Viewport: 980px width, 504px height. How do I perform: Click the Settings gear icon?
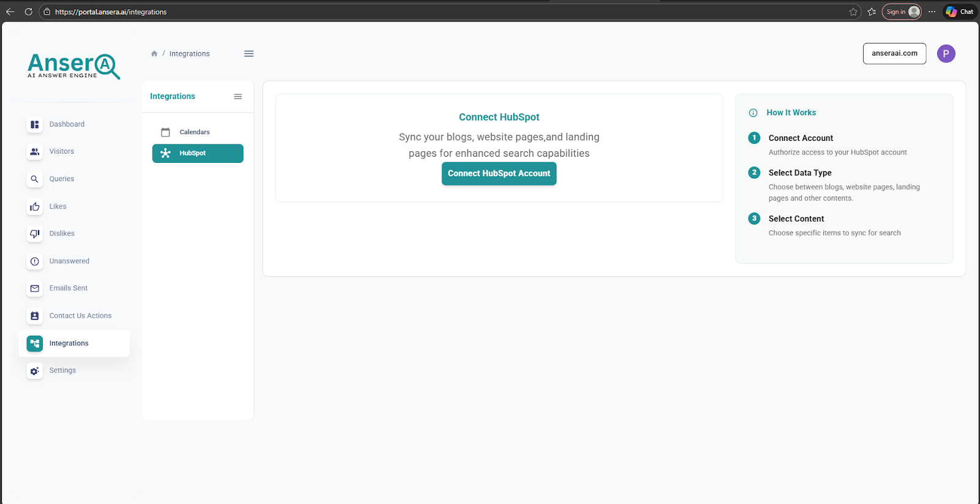tap(35, 371)
